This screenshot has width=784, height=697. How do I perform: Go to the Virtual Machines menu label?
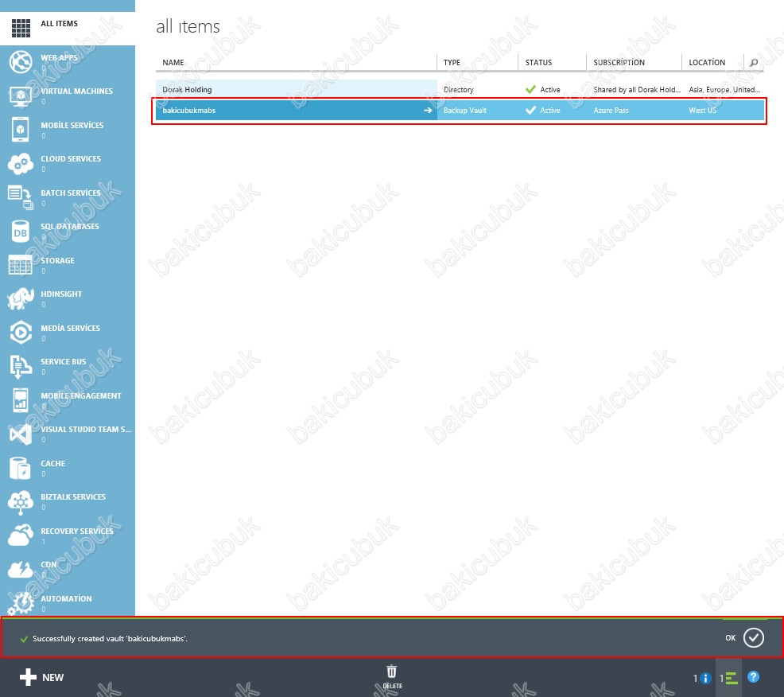[76, 91]
